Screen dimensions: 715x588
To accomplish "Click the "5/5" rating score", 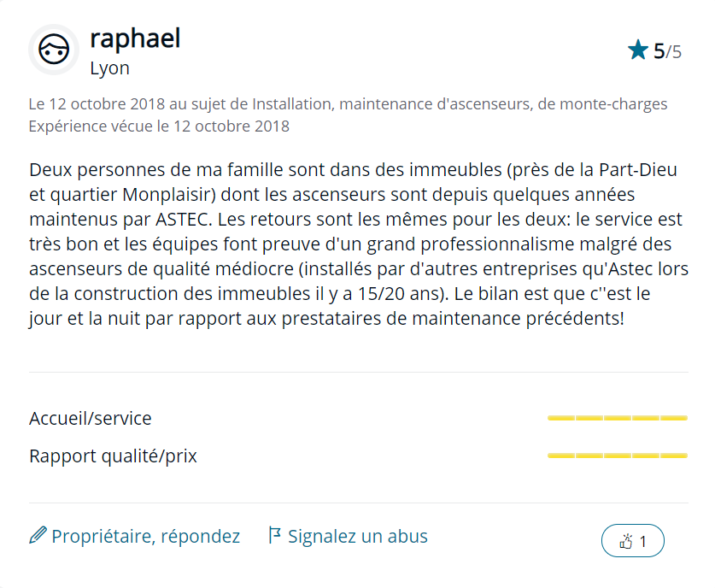I will pyautogui.click(x=667, y=51).
